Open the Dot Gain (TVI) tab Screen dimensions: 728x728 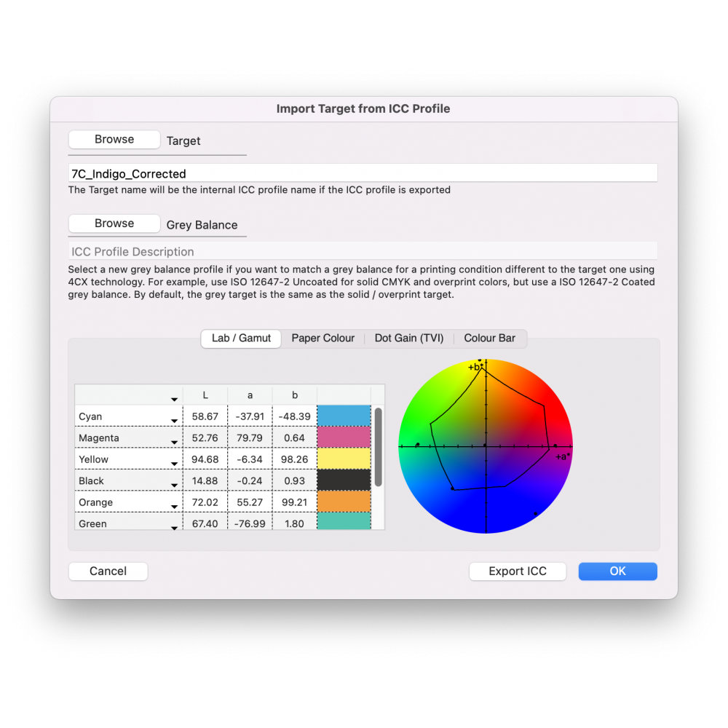[409, 338]
